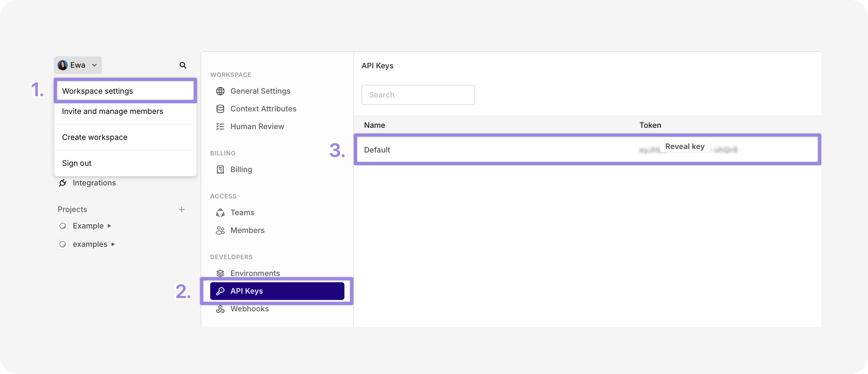Select Create workspace from menu

coord(95,137)
